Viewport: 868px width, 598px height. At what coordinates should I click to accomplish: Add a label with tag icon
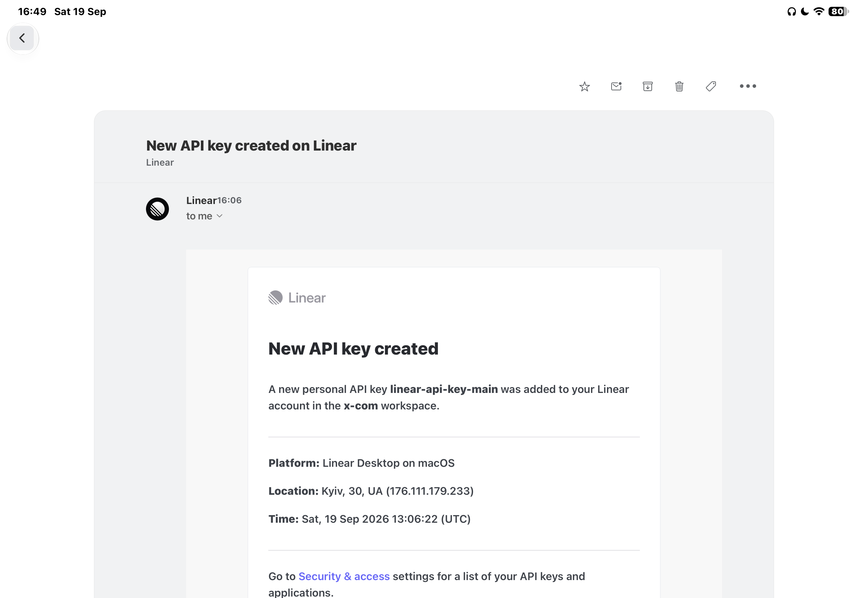pos(711,86)
